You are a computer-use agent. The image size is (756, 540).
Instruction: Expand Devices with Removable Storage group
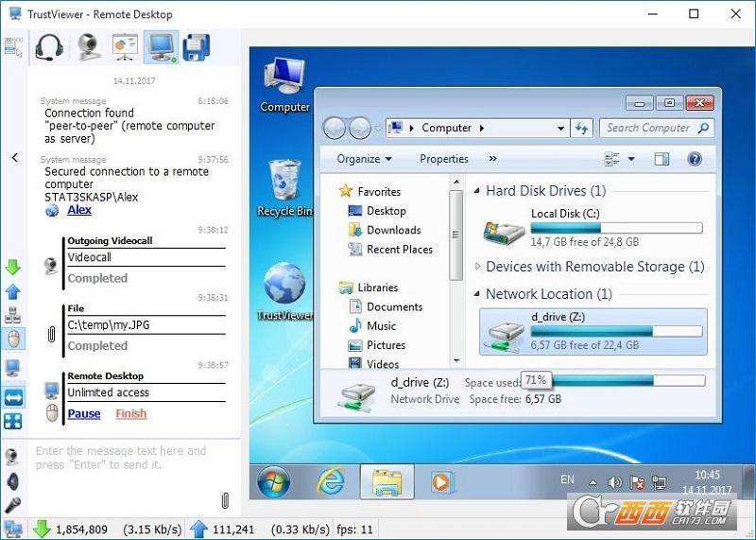477,266
